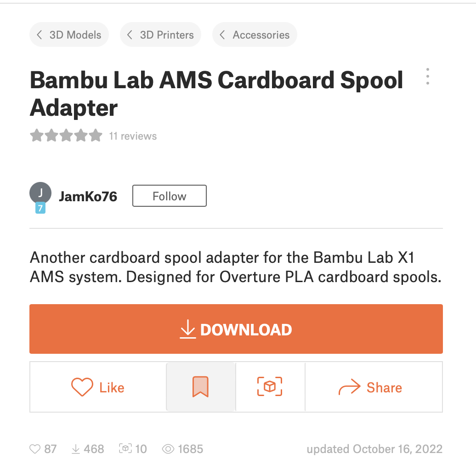Click the views eye icon showing 1685
This screenshot has width=476, height=476.
168,449
